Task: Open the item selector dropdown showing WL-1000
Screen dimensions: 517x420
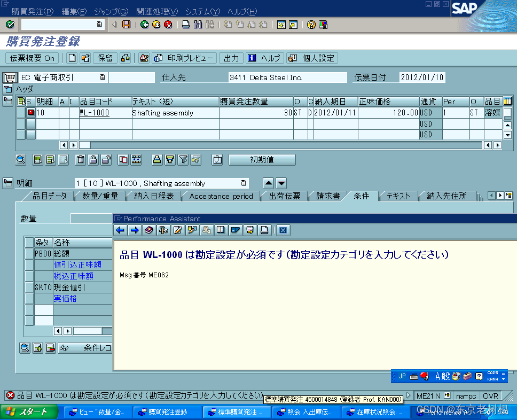Action: pyautogui.click(x=244, y=183)
